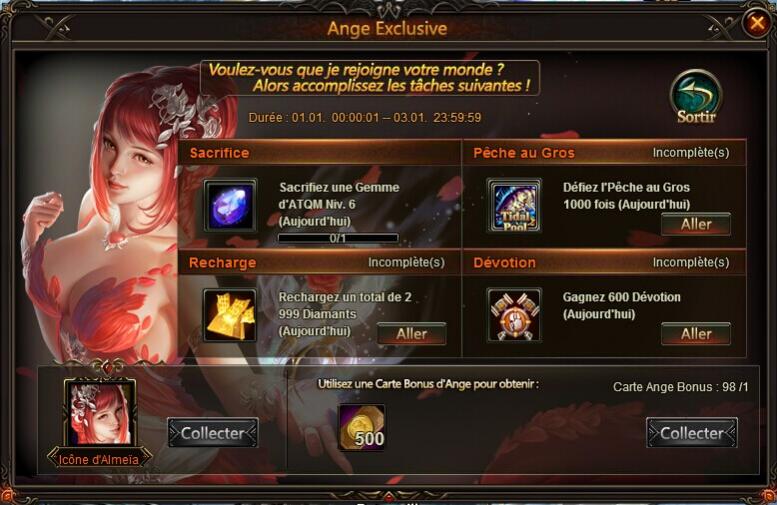Click the gold diamonds Recharge icon
777x505 pixels.
(x=230, y=316)
